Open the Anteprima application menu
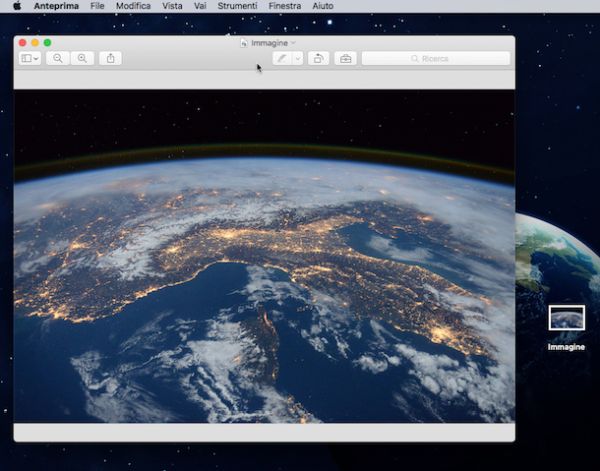600x471 pixels. point(57,6)
